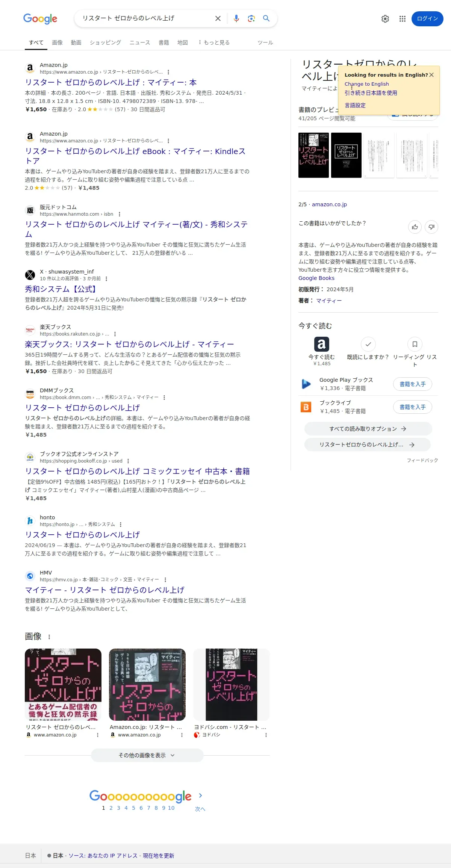Click the X shuwasystem_inf profile icon

[30, 275]
